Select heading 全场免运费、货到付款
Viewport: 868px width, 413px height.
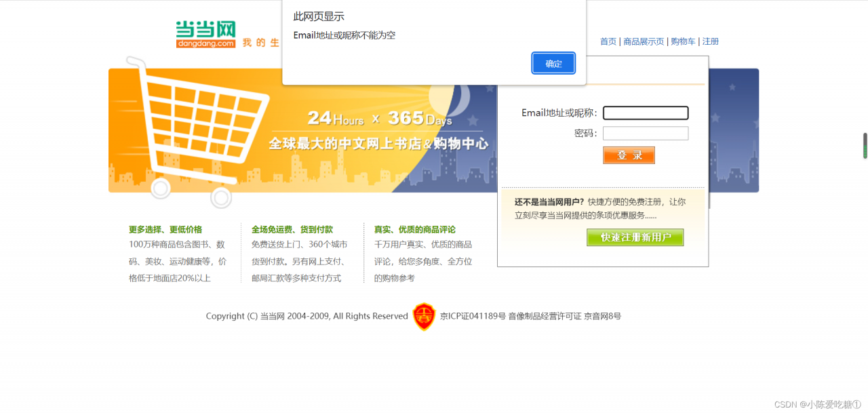pos(292,229)
